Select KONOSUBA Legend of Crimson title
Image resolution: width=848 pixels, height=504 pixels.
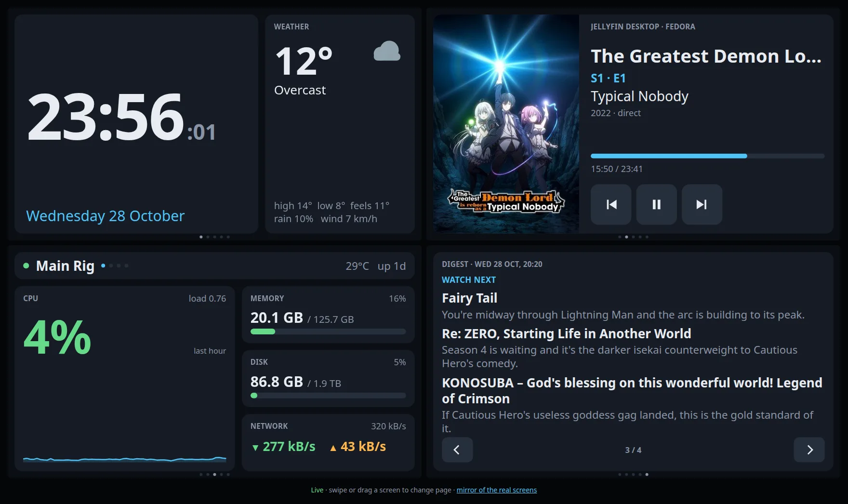[632, 390]
